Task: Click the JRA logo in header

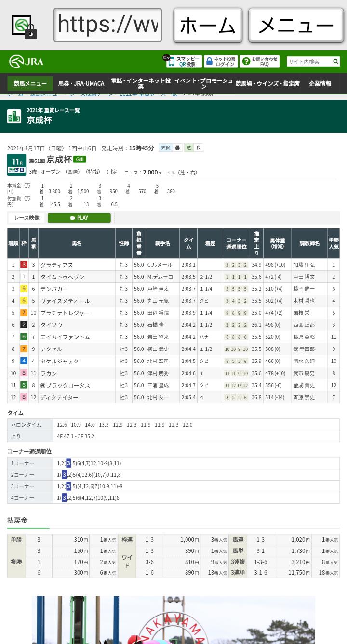Action: (x=26, y=61)
